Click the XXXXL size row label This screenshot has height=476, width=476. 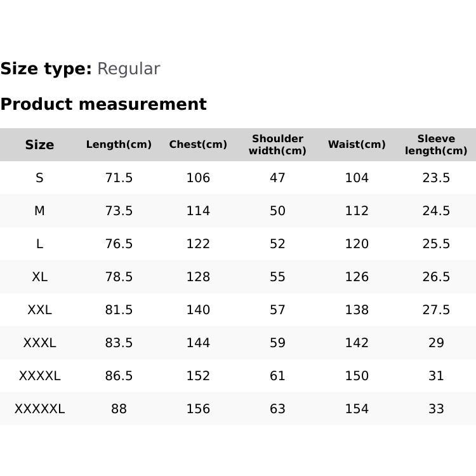click(x=39, y=376)
